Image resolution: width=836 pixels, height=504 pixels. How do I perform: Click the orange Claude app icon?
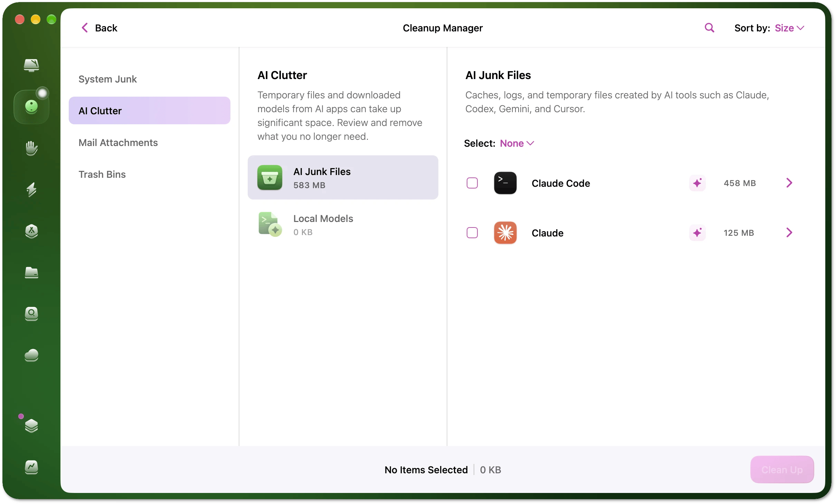point(505,233)
